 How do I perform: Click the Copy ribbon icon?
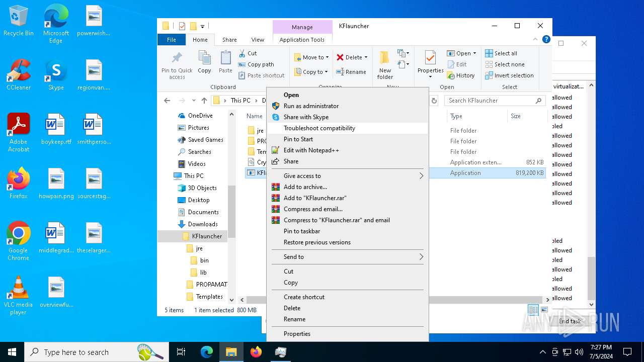[x=204, y=62]
